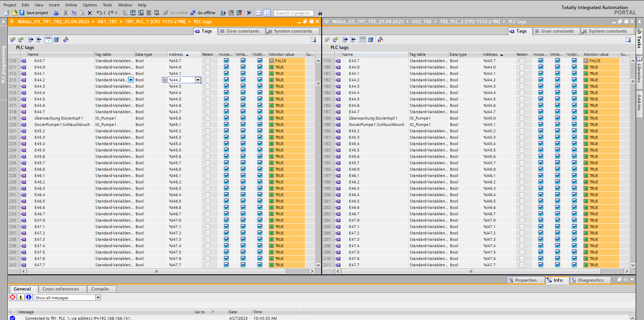Click the left table horizontal scrollbar

[156, 271]
